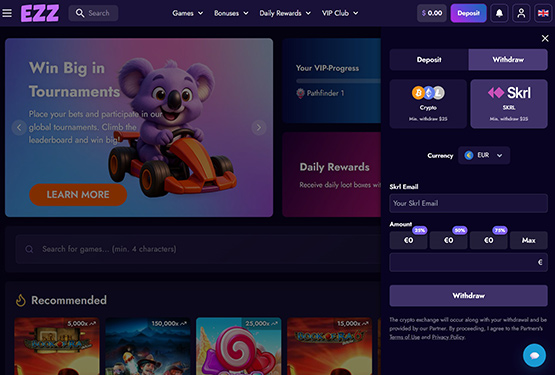Open the hamburger menu icon
Image resolution: width=555 pixels, height=375 pixels.
[x=7, y=13]
